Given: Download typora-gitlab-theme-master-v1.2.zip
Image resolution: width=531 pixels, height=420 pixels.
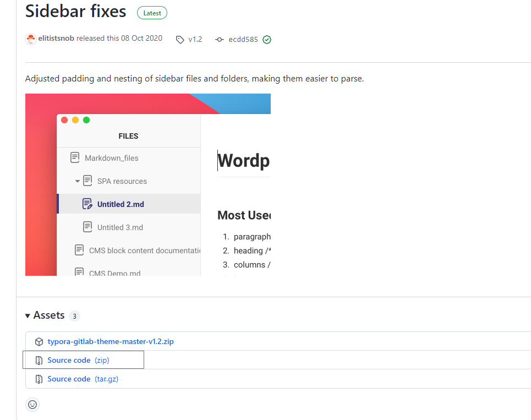Looking at the screenshot, I should pyautogui.click(x=111, y=342).
